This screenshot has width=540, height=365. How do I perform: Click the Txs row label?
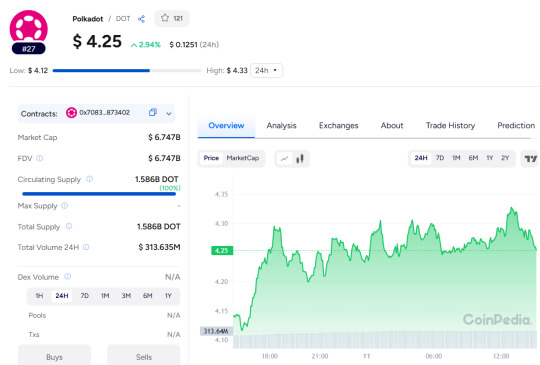pos(34,334)
